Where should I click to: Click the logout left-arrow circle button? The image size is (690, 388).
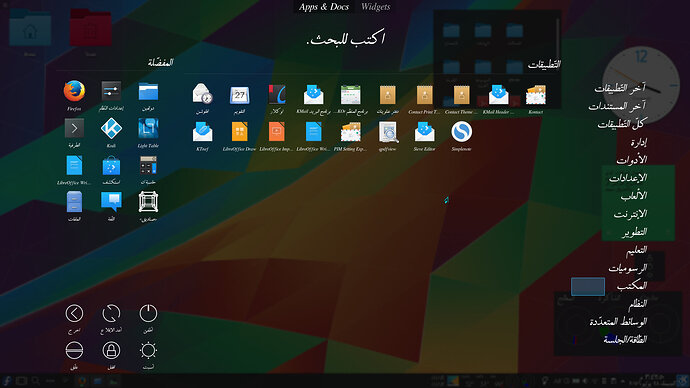click(x=74, y=313)
